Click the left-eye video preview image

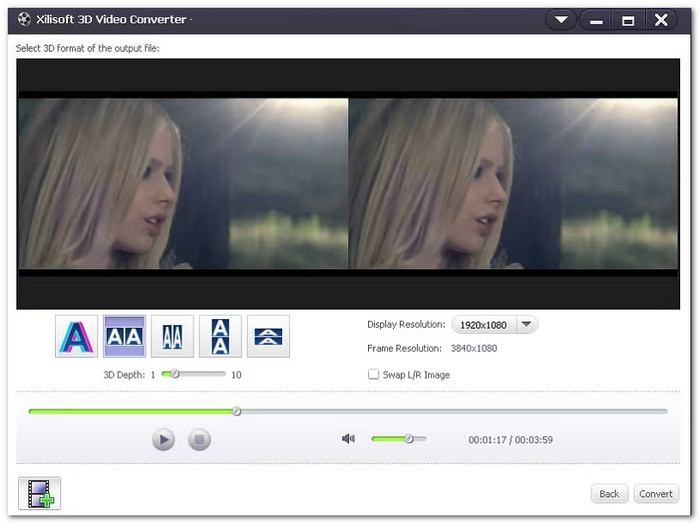(183, 183)
